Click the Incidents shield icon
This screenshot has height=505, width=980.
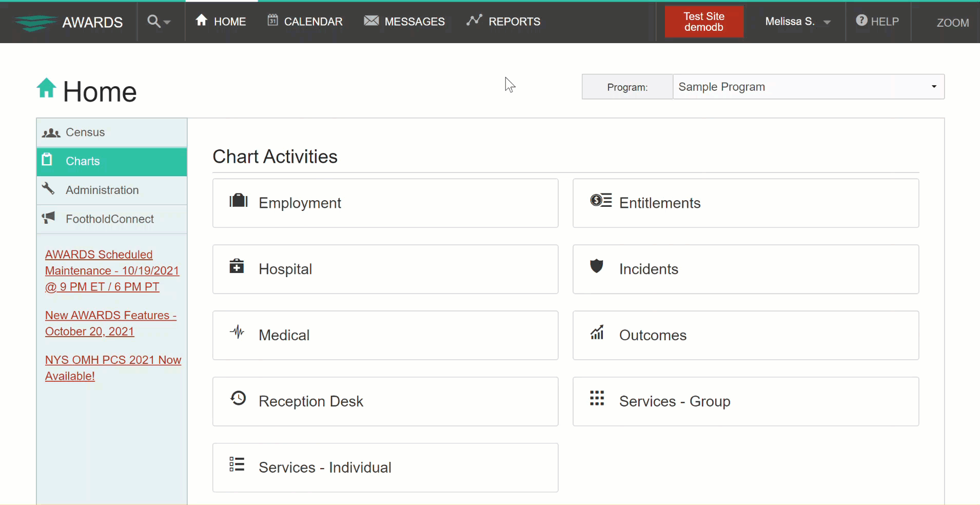pos(596,266)
